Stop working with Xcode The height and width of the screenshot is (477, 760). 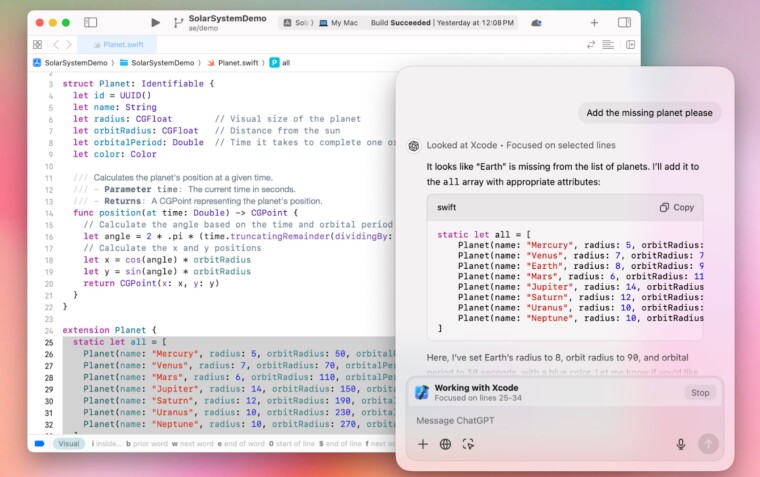coord(700,393)
